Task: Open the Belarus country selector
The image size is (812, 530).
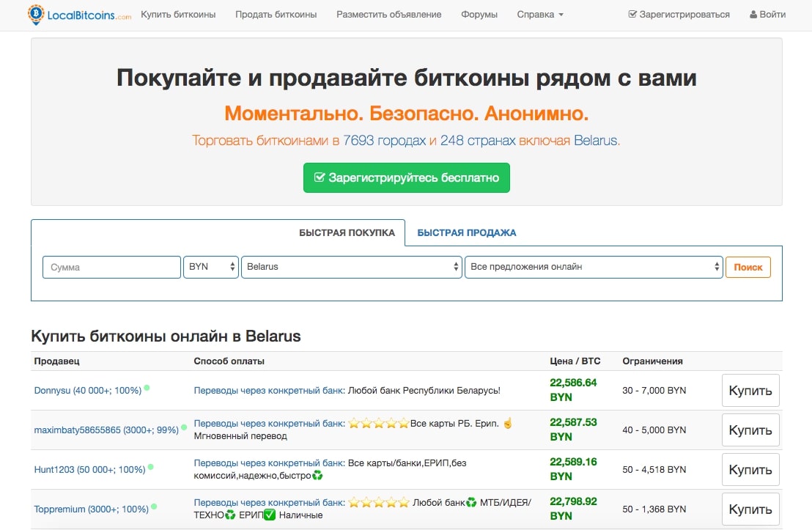Action: point(352,267)
